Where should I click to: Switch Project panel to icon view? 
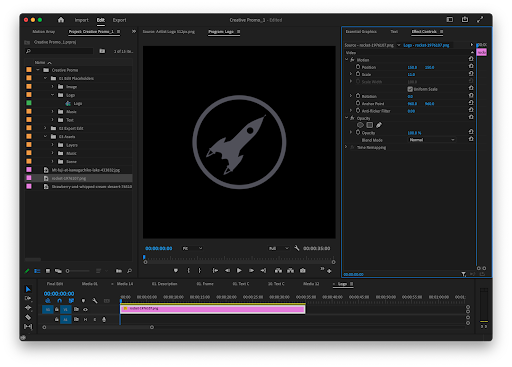tap(48, 271)
